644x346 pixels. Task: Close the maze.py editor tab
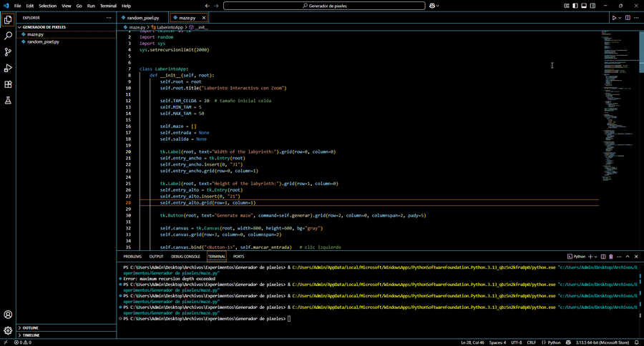pyautogui.click(x=204, y=18)
